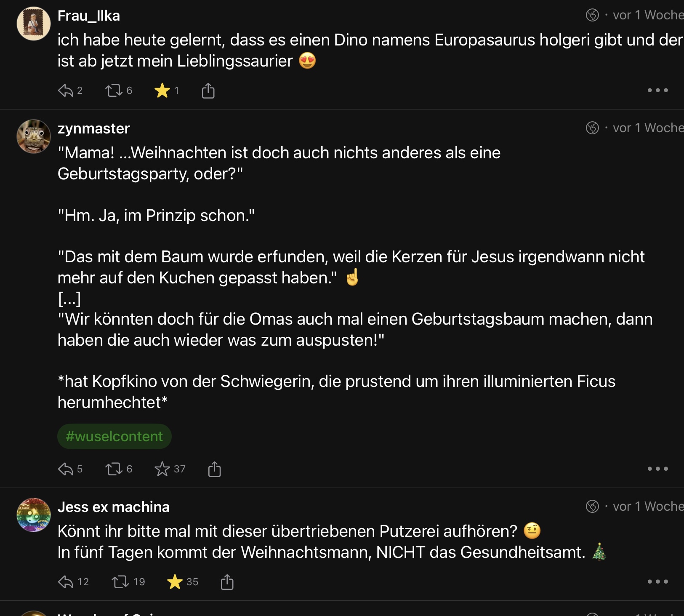This screenshot has width=684, height=616.
Task: Boost zynmaster's Weihnachten post
Action: coord(114,469)
